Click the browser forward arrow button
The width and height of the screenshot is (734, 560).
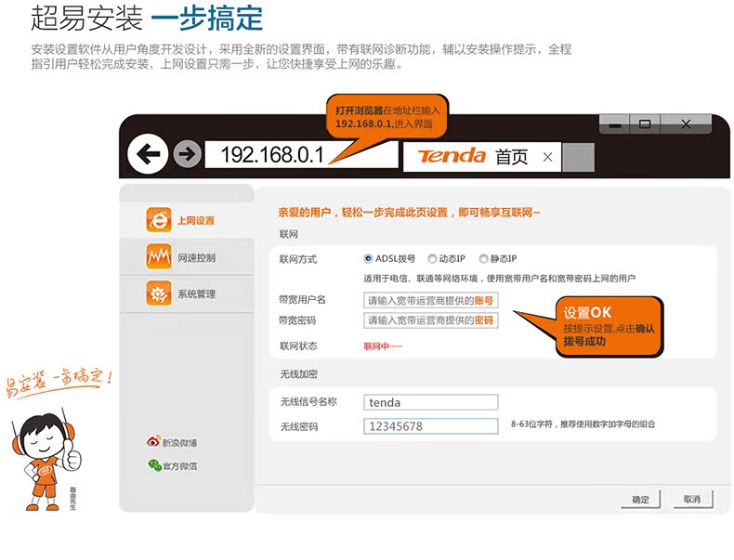(x=188, y=154)
